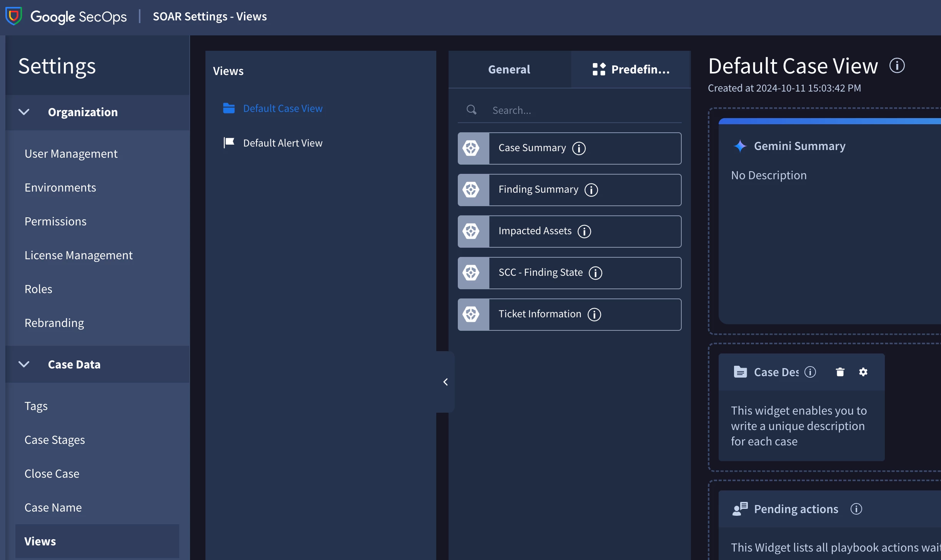This screenshot has width=941, height=560.
Task: Open Environments settings
Action: 60,187
